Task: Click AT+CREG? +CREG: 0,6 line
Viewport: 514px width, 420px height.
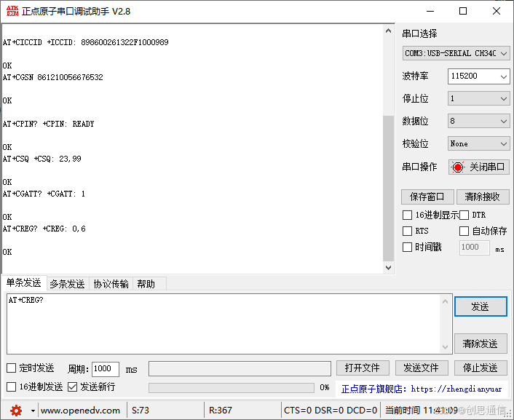Action: coord(44,229)
